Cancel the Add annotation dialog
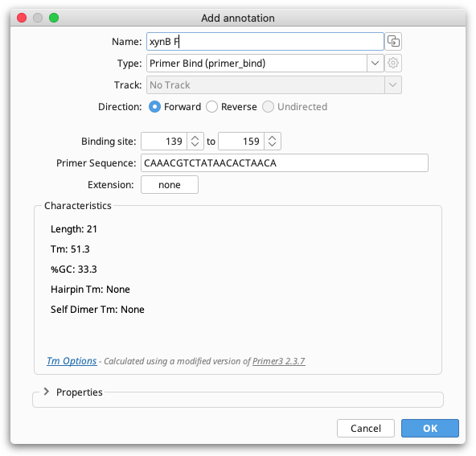Screen dimensions: 476x456 (366, 428)
